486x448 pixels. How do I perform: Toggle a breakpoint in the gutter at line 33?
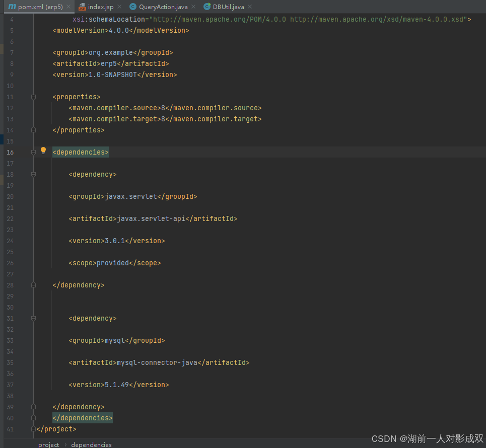[x=22, y=340]
